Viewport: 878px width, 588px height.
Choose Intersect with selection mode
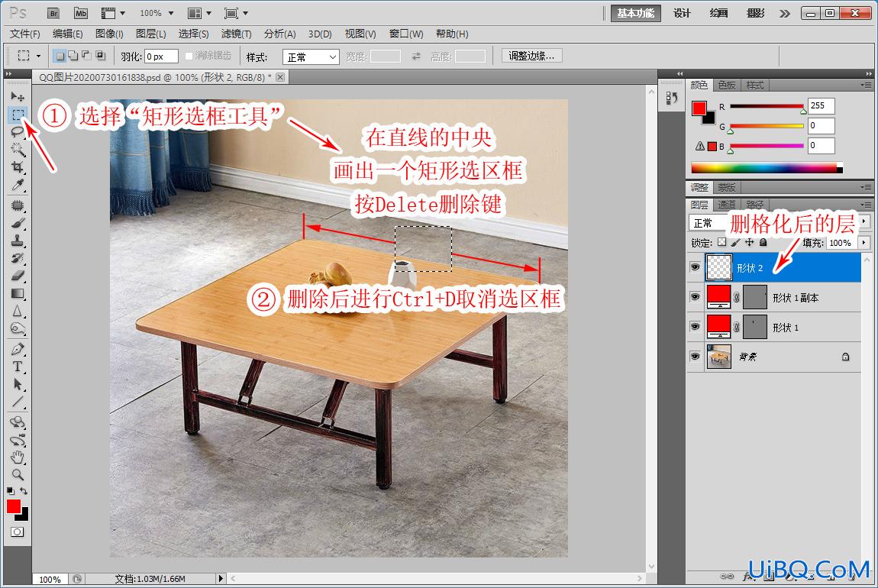point(100,56)
